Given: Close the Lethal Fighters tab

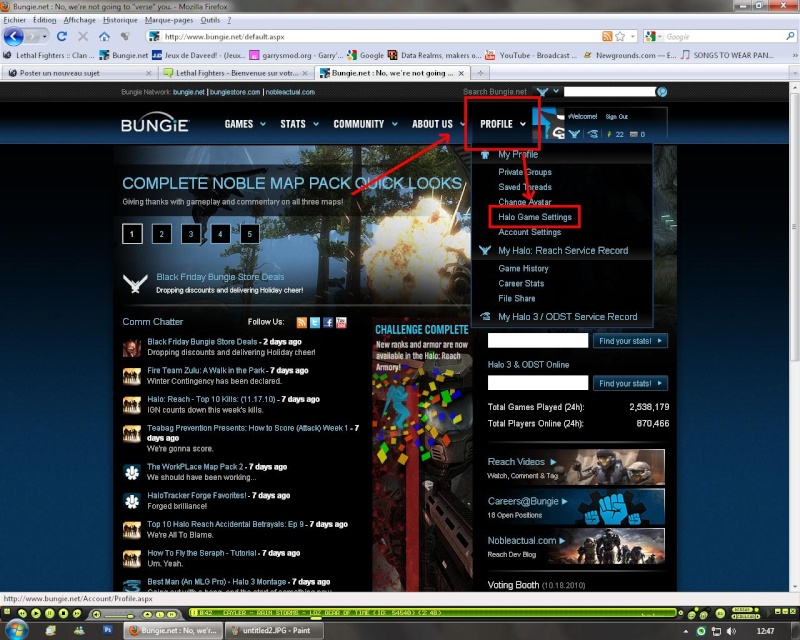Looking at the screenshot, I should point(305,73).
